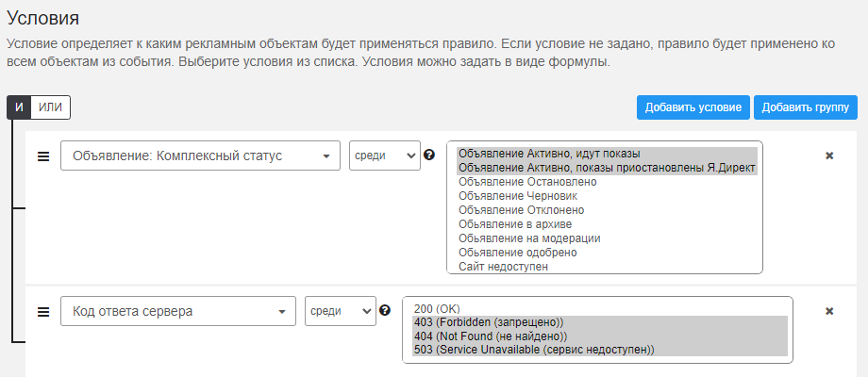Select Объявление в архиве option
Screen dimensions: 868x377
(607, 224)
